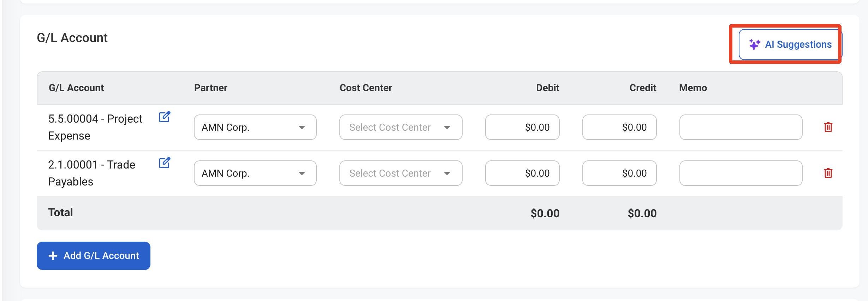The height and width of the screenshot is (301, 868).
Task: Open Partner dropdown for Project Expense row
Action: click(x=255, y=127)
